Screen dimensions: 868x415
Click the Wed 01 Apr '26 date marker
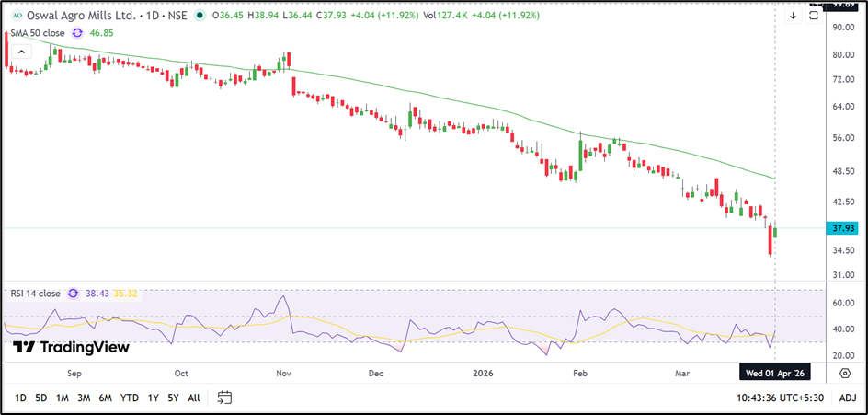pyautogui.click(x=774, y=372)
